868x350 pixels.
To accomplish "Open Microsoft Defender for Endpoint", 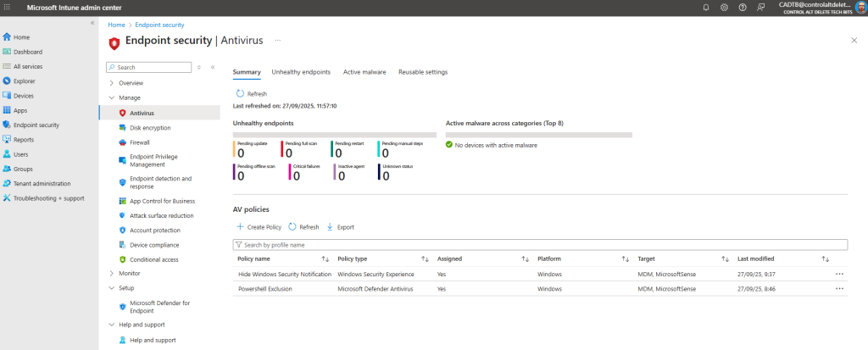I will [x=159, y=307].
